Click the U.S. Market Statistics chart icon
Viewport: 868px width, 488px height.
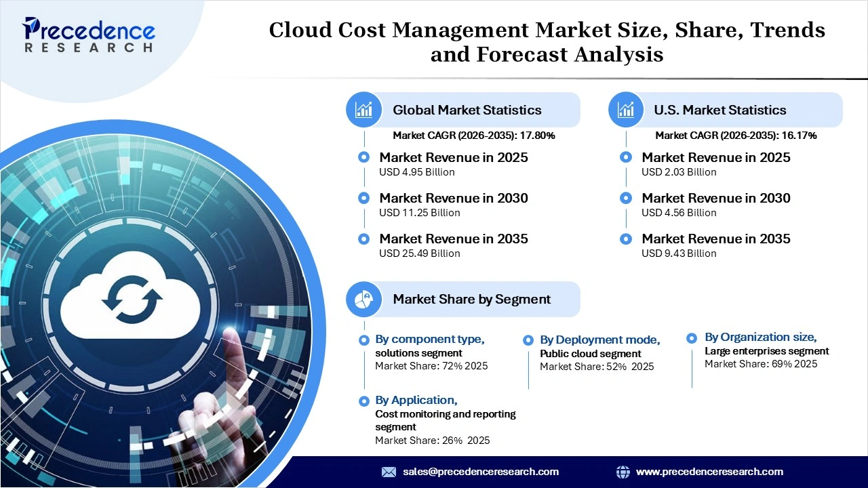click(626, 110)
